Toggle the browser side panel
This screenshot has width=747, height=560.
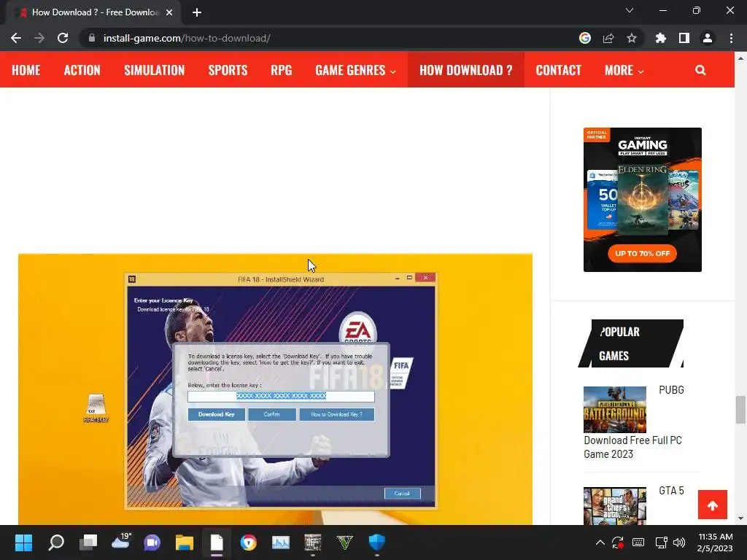pos(684,38)
